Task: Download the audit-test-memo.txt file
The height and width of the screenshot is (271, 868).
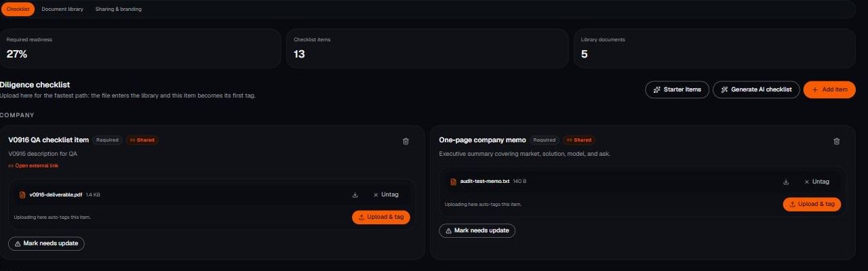Action: click(x=786, y=182)
